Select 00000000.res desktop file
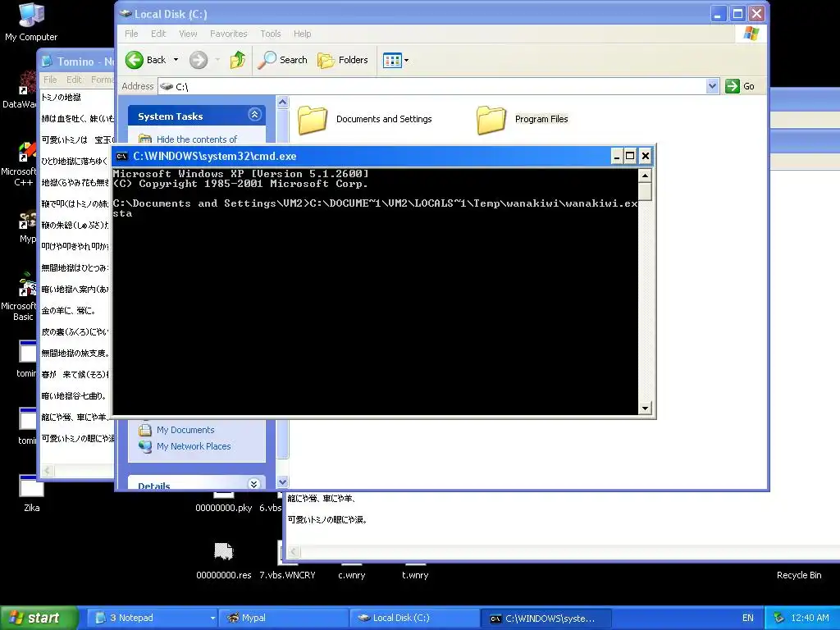840x630 pixels. coord(223,561)
